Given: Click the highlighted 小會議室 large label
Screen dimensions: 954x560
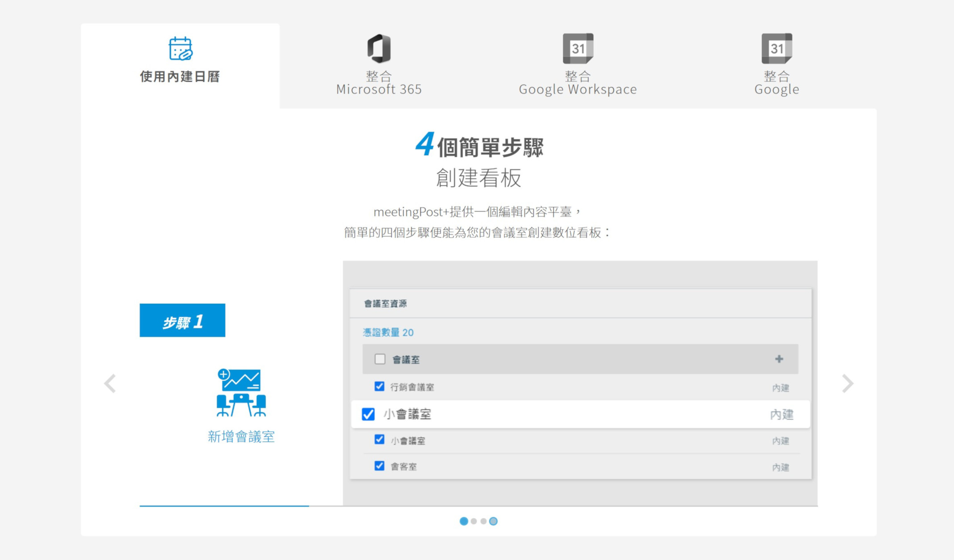Looking at the screenshot, I should [407, 414].
